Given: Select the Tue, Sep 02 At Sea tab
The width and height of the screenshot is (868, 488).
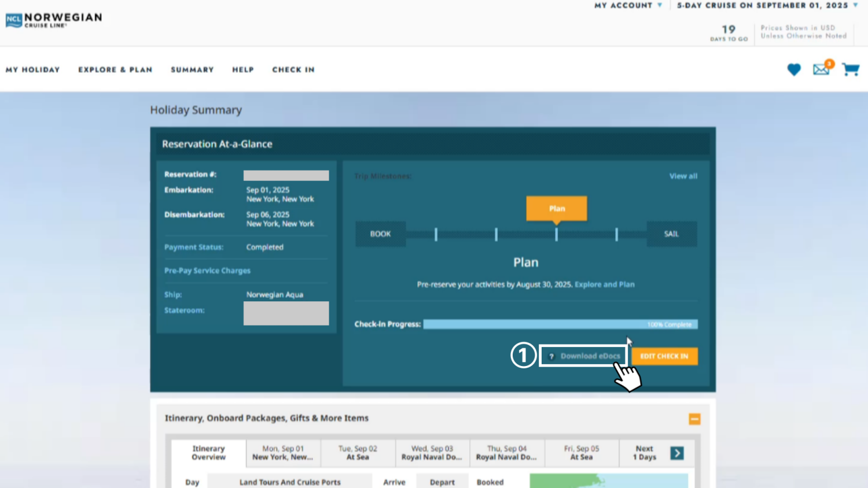Looking at the screenshot, I should pyautogui.click(x=358, y=453).
